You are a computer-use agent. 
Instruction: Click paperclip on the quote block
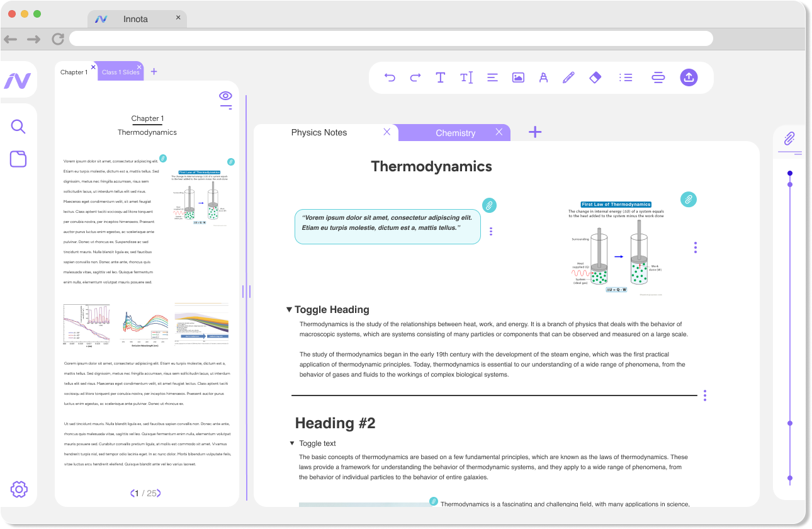click(x=489, y=205)
